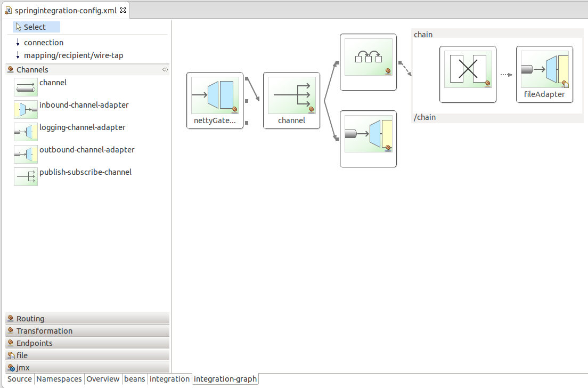Click the nettyGate gateway node in graph
Screen dimensions: 588x388
coord(215,101)
